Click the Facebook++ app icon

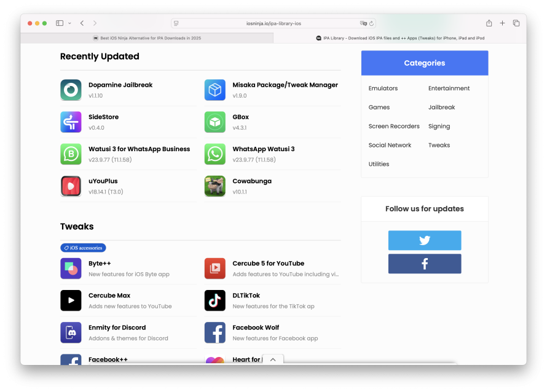(71, 360)
